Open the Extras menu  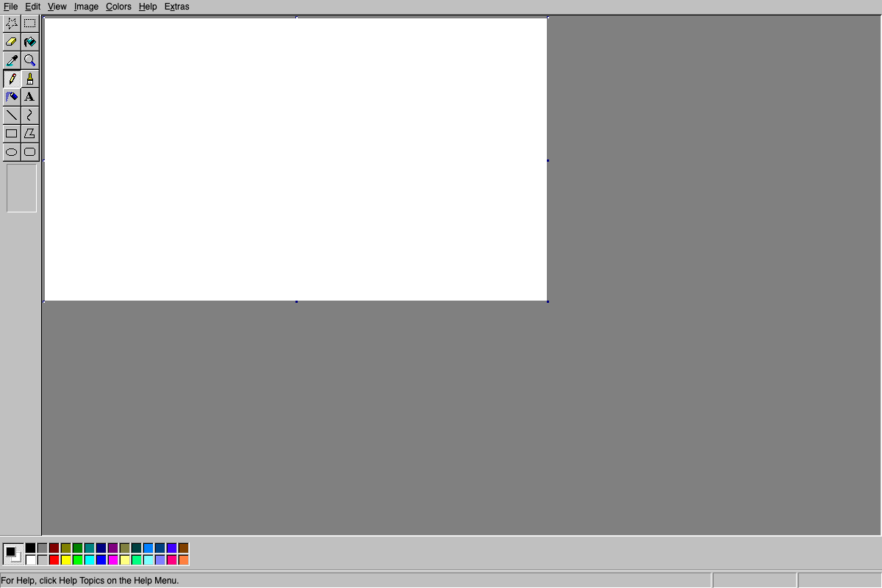pos(176,7)
